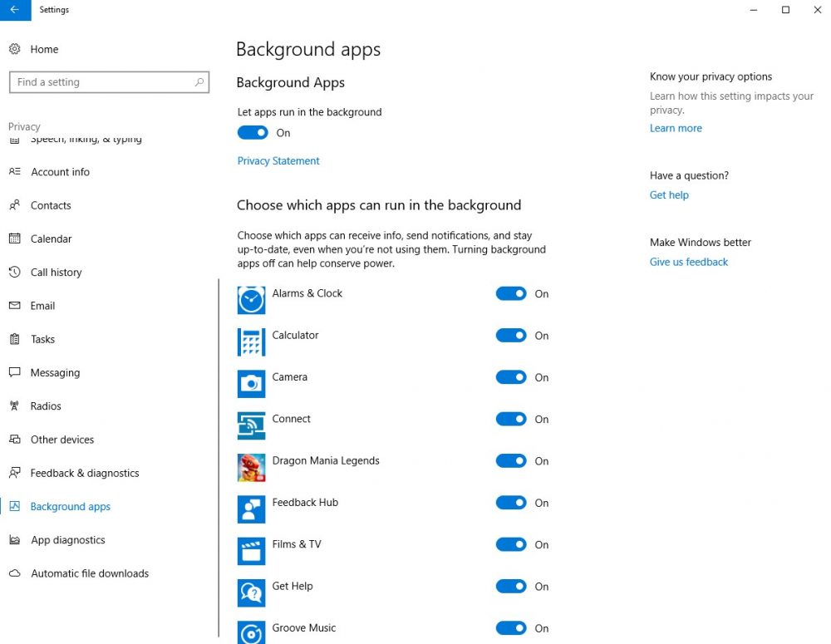Click the Account info sidebar icon
This screenshot has width=831, height=644.
coord(15,172)
